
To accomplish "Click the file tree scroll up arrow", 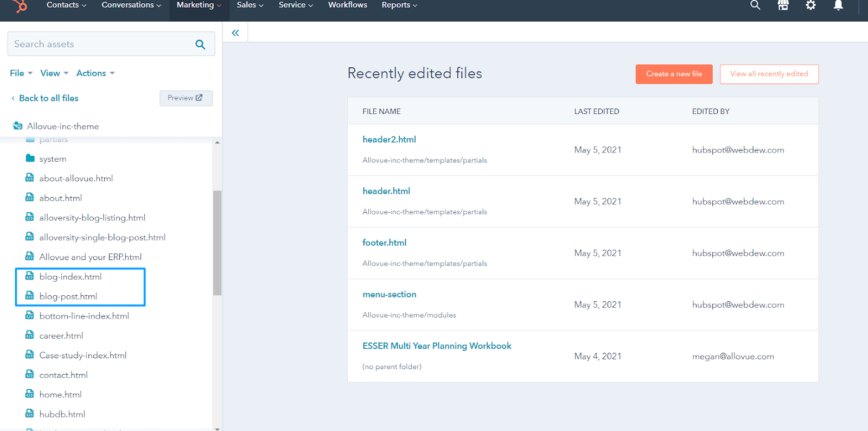I will pos(217,142).
